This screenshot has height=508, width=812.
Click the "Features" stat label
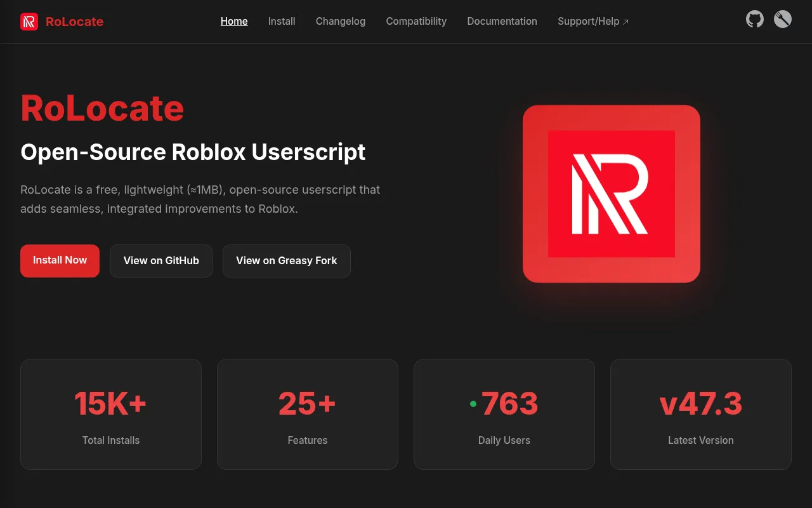(x=308, y=440)
